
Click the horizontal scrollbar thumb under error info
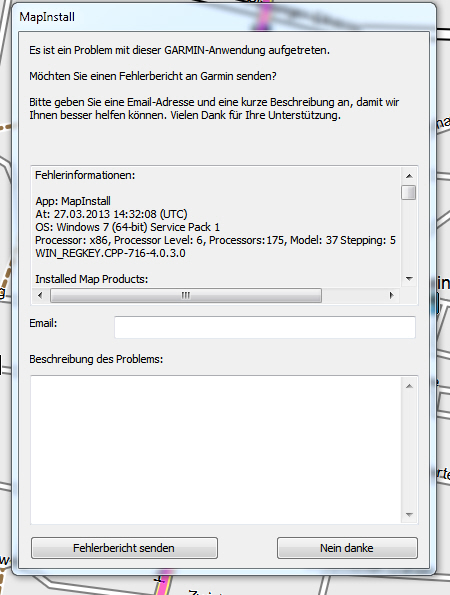tap(186, 295)
